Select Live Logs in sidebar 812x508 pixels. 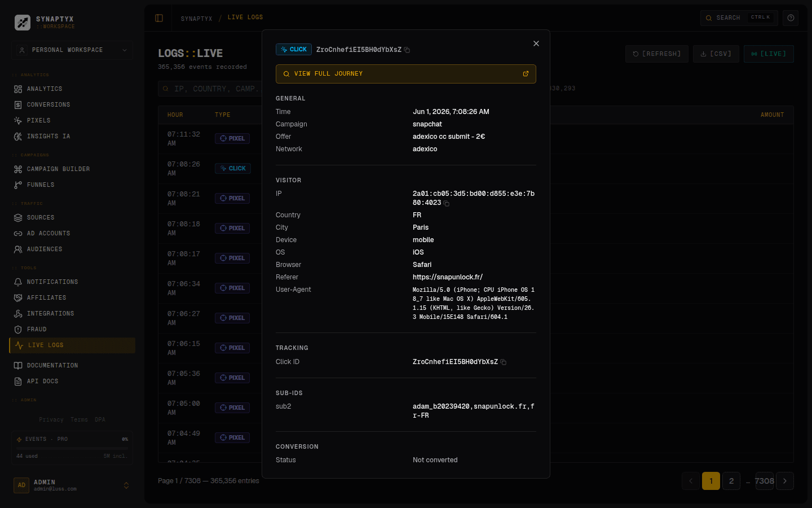[x=72, y=345]
